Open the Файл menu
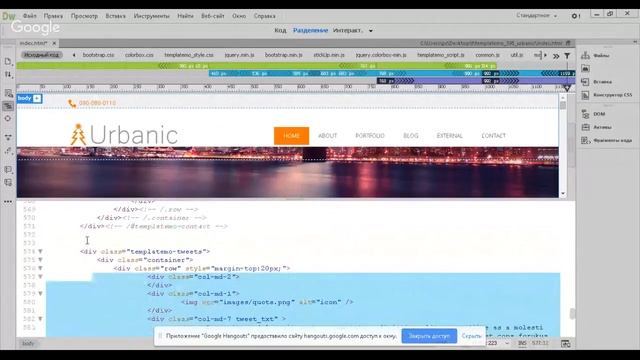Viewport: 640px width, 360px height. pyautogui.click(x=29, y=16)
